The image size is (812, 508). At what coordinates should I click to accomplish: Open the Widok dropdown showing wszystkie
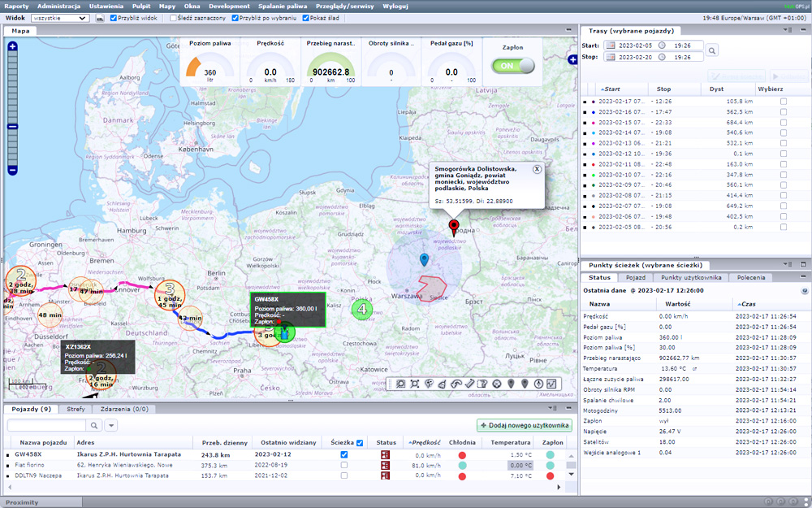tap(60, 18)
